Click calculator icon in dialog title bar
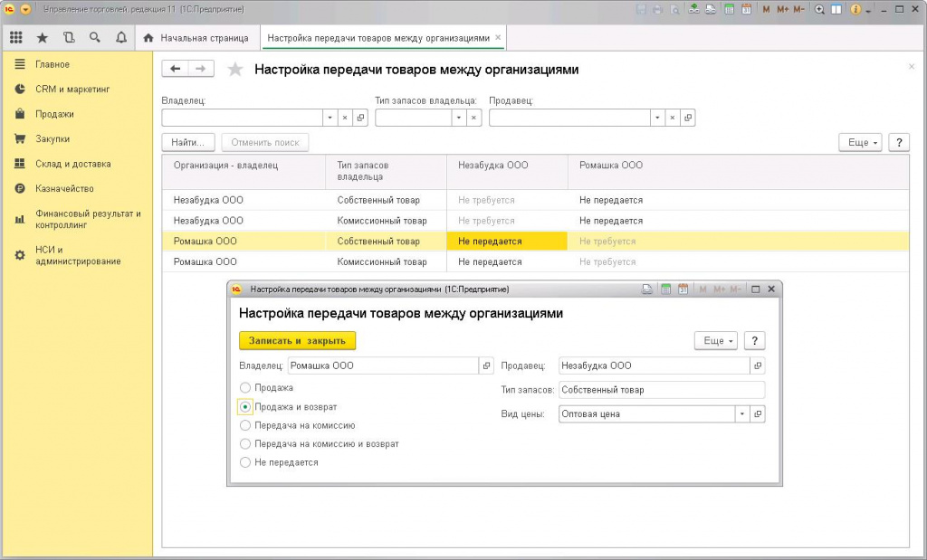Screen dimensions: 927x560 coord(665,289)
